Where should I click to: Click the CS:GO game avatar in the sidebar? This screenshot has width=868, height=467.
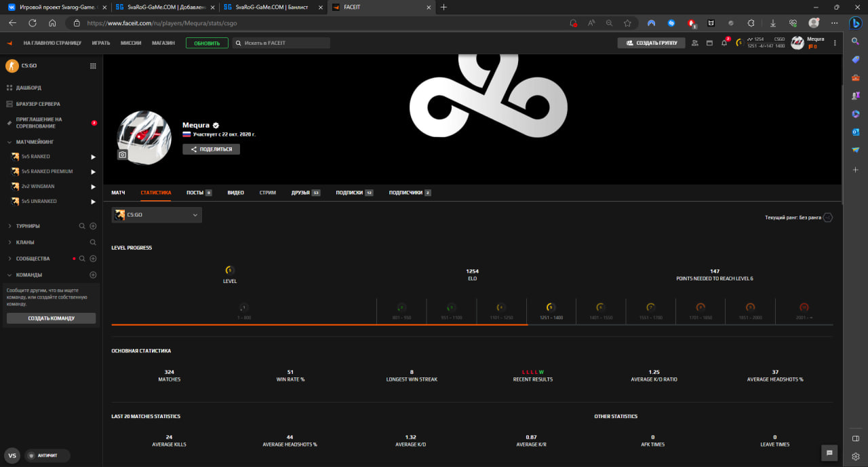click(x=12, y=66)
